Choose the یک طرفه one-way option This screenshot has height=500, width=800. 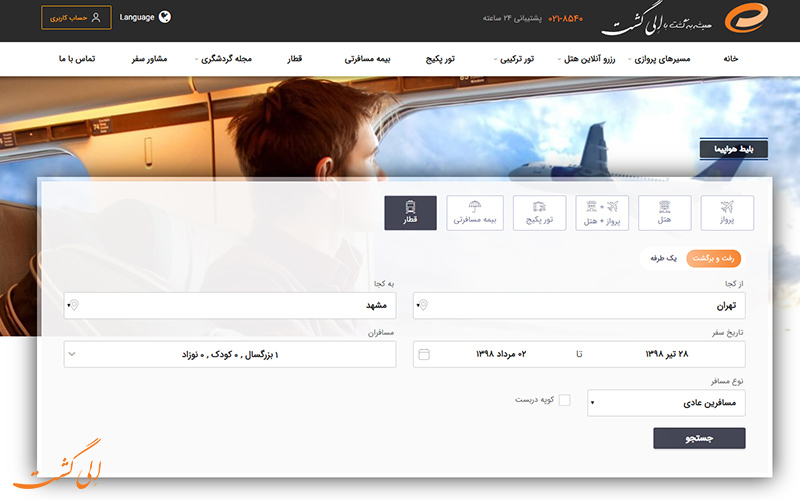[663, 258]
